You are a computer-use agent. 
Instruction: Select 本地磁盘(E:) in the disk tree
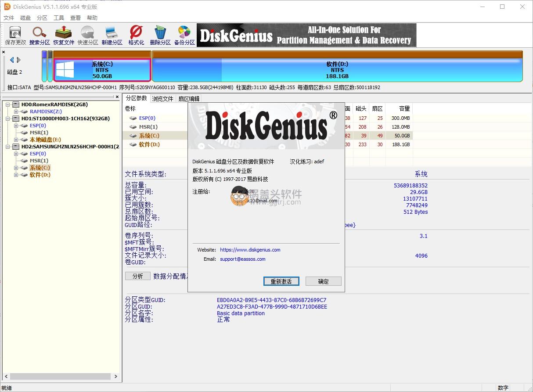pos(45,140)
